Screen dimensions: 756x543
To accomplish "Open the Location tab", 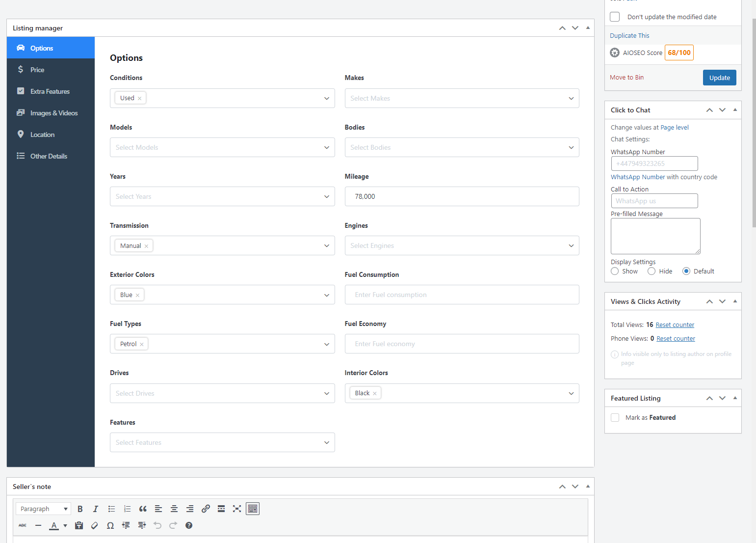I will tap(51, 134).
